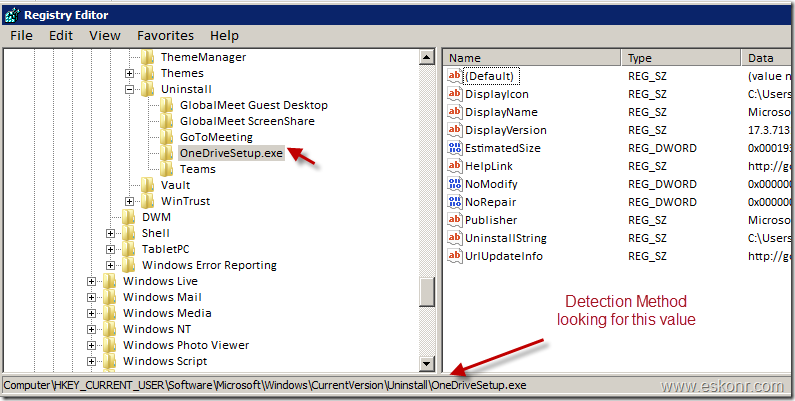This screenshot has height=401, width=795.
Task: Click the Registry Editor title bar icon
Action: point(12,15)
